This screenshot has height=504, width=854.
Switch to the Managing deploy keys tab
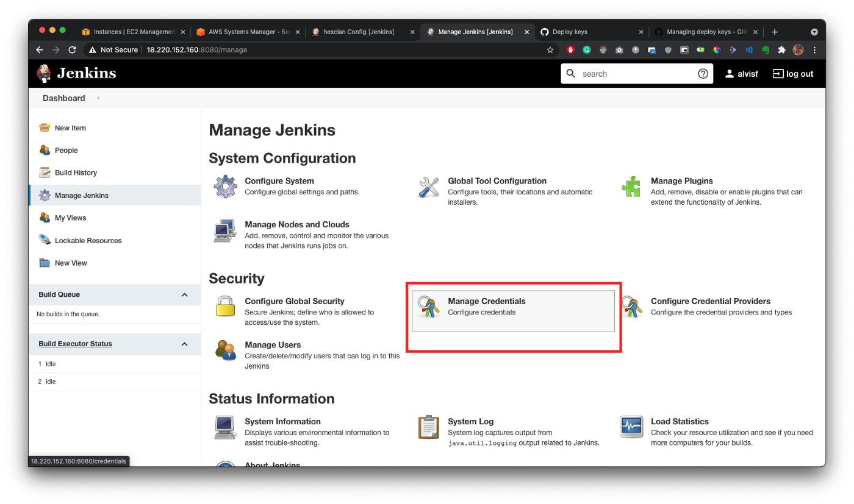[x=703, y=32]
